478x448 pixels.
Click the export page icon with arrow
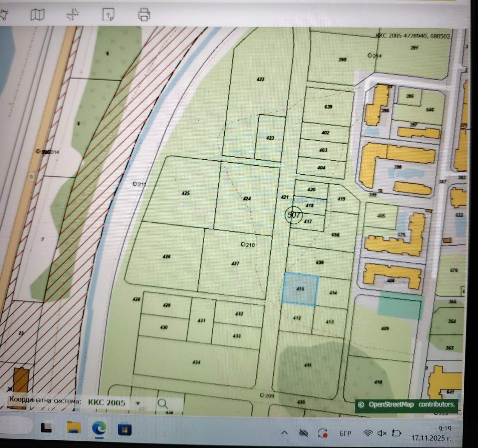108,14
